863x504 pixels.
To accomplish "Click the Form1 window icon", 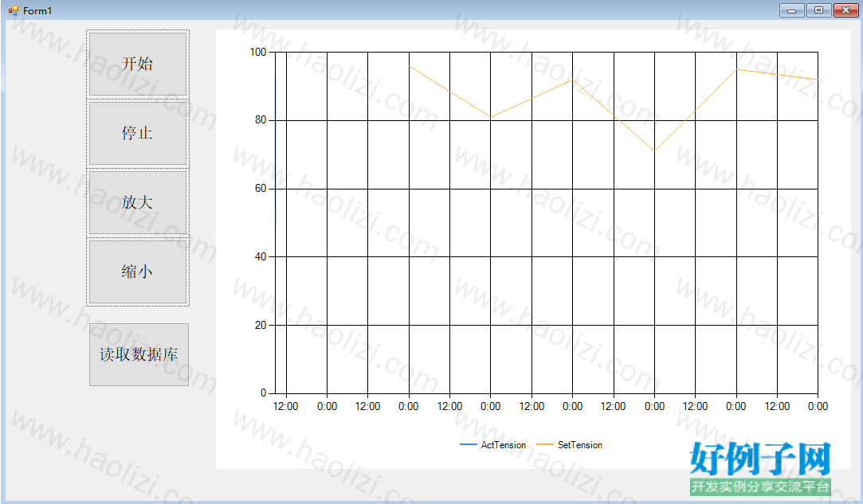I will 14,10.
